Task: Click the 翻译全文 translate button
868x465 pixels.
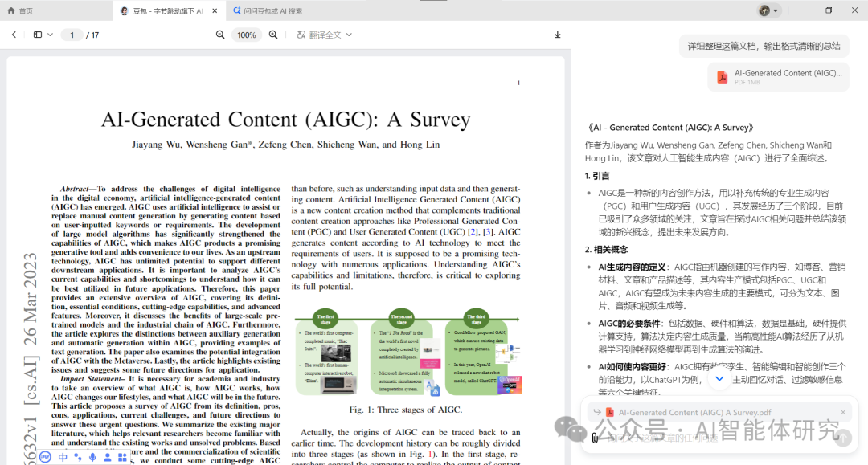Action: [319, 35]
